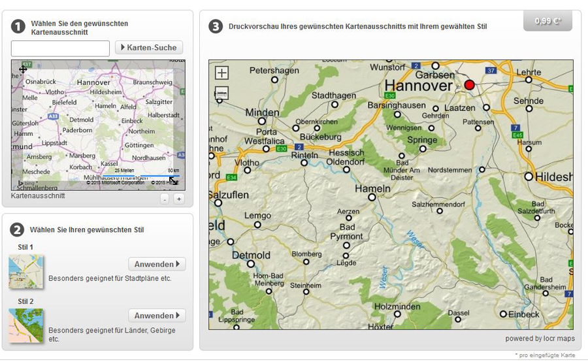588x364 pixels.
Task: Click the small minus button under Kartenausschnitt map
Action: click(x=165, y=199)
